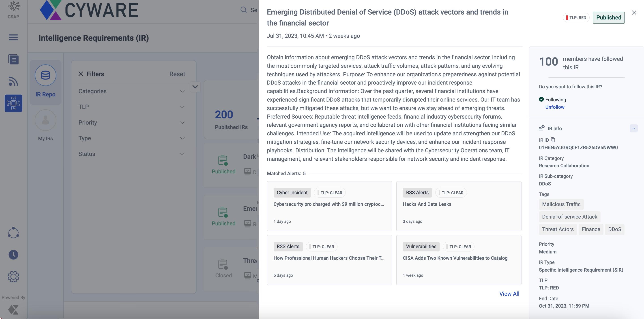The image size is (644, 319).
Task: Click the End Date Oct 31, 2023 value
Action: 564,306
